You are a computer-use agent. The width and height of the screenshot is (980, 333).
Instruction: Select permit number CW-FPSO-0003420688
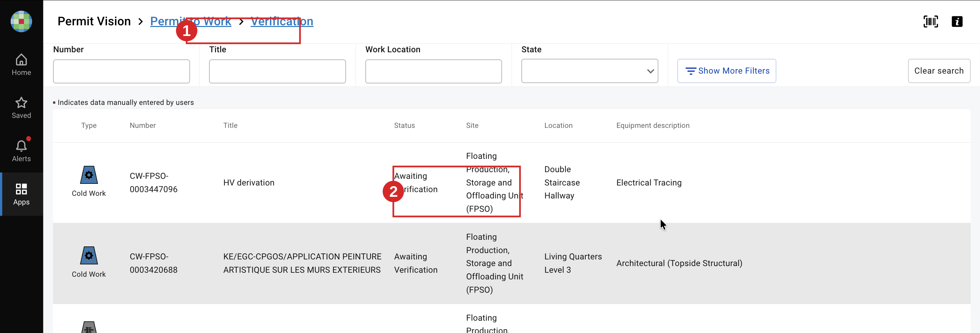(153, 263)
